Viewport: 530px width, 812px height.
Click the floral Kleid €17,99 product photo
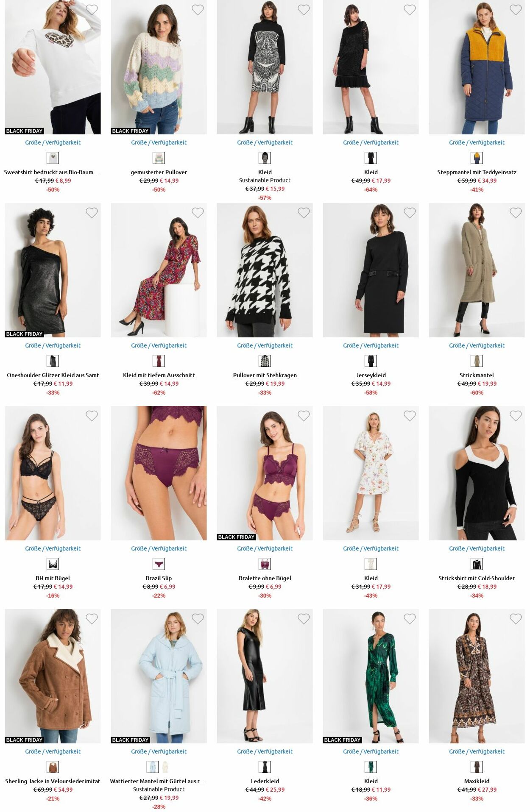pyautogui.click(x=371, y=473)
